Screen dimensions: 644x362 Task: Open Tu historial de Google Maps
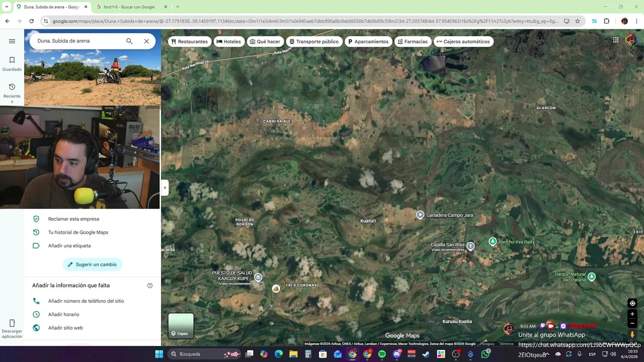tap(78, 232)
